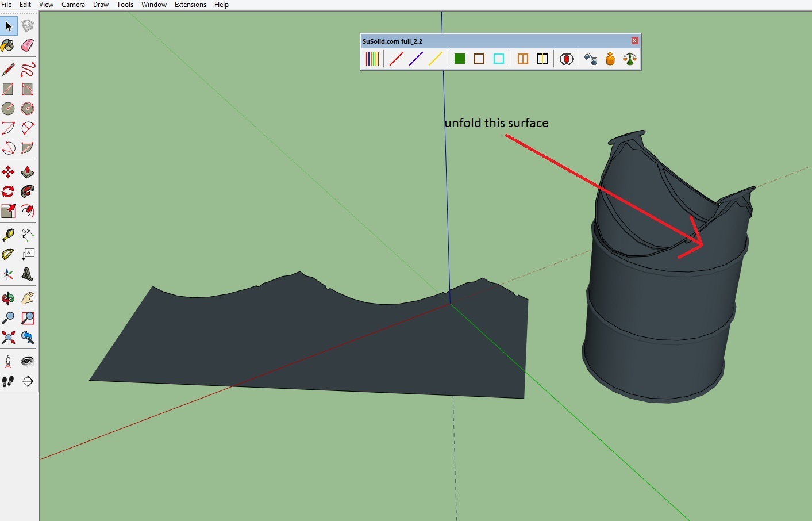Image resolution: width=812 pixels, height=521 pixels.
Task: Activate the Walk footprints tool
Action: click(x=9, y=381)
